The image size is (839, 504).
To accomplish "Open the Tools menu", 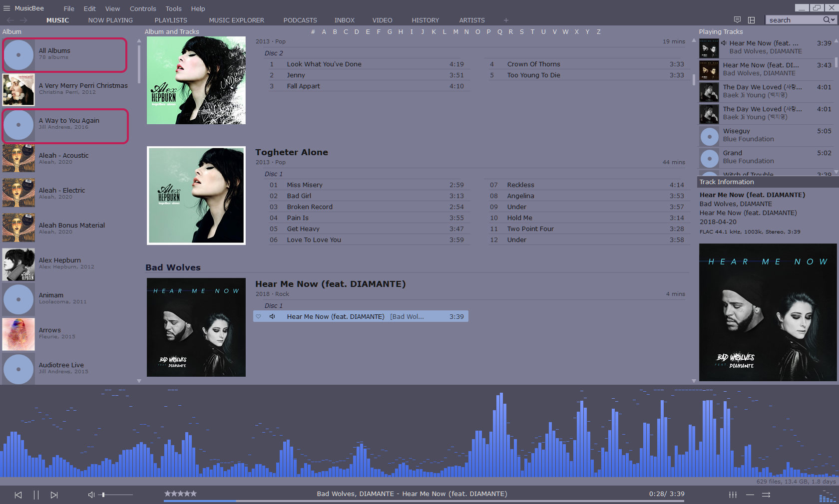I will coord(173,8).
